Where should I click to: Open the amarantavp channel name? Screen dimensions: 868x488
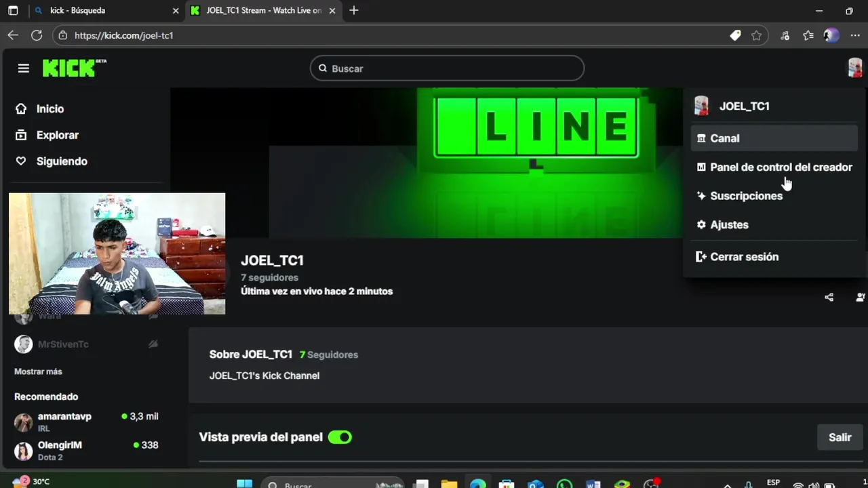[64, 416]
